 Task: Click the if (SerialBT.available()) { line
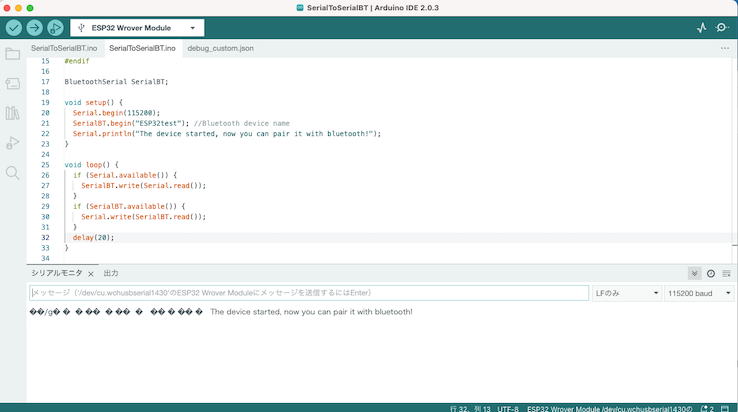tap(129, 206)
